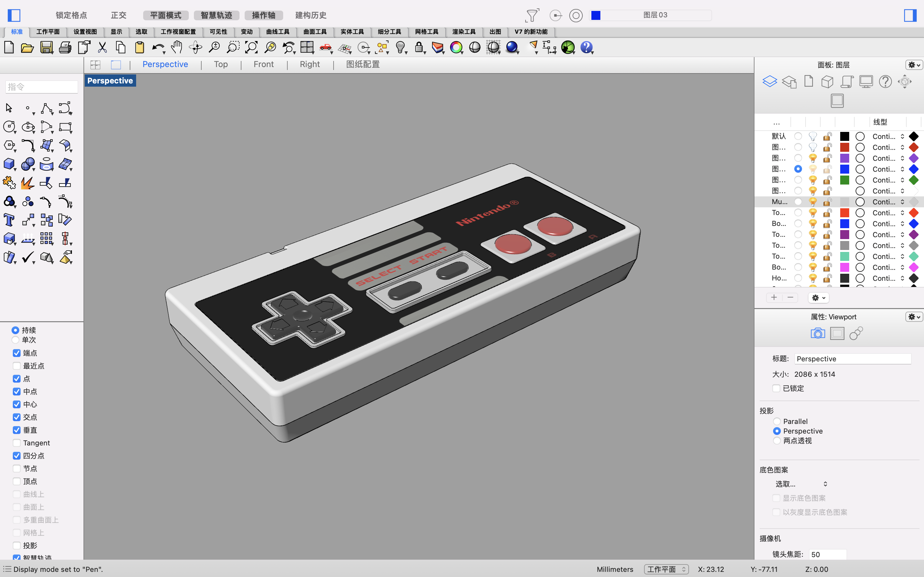
Task: Click the red car Set View icon
Action: [326, 47]
